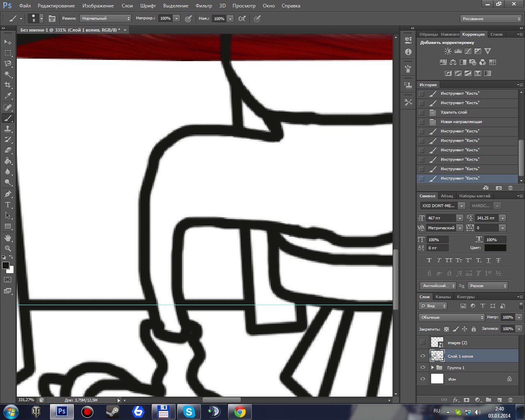Select the Pen tool

[8, 194]
